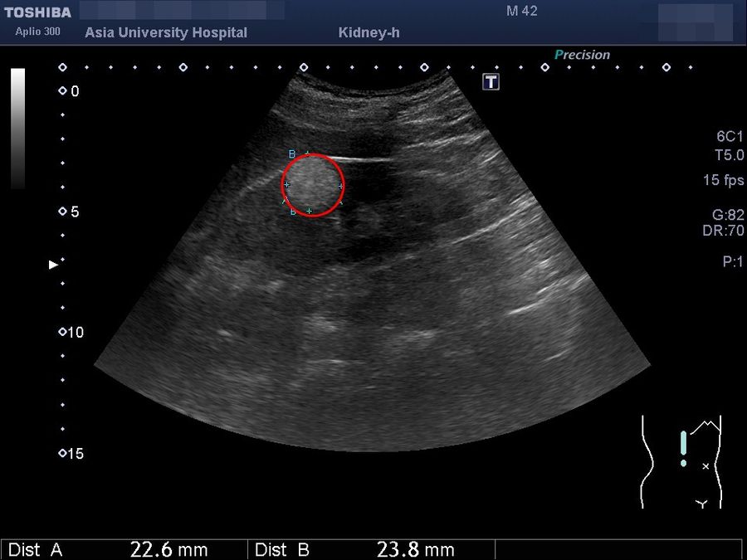This screenshot has height=560, width=747.
Task: Click the Dist B label
Action: pos(282,549)
